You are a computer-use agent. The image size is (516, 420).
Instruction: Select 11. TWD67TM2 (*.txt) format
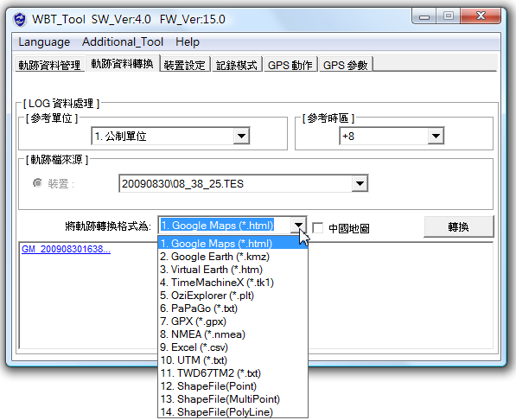tap(233, 373)
